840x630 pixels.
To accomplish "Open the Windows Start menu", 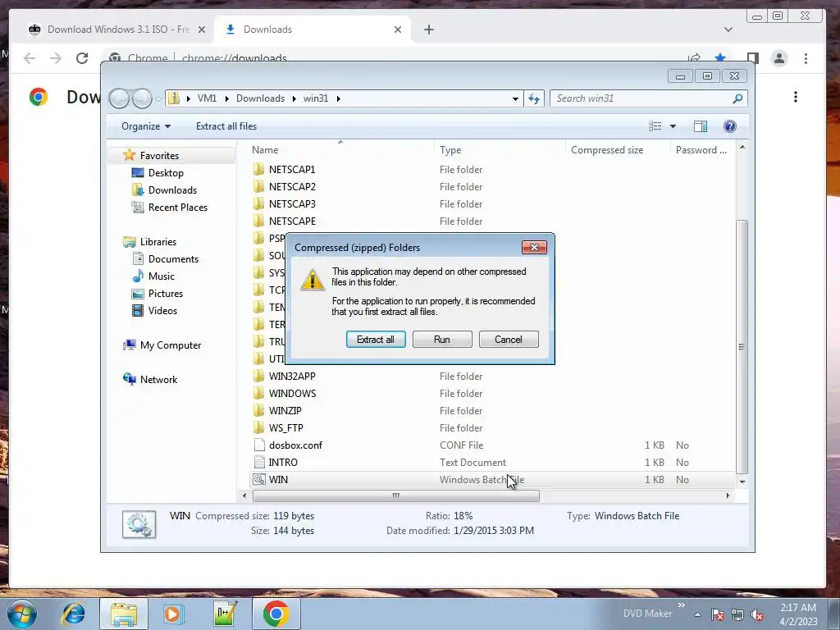I will click(x=21, y=614).
